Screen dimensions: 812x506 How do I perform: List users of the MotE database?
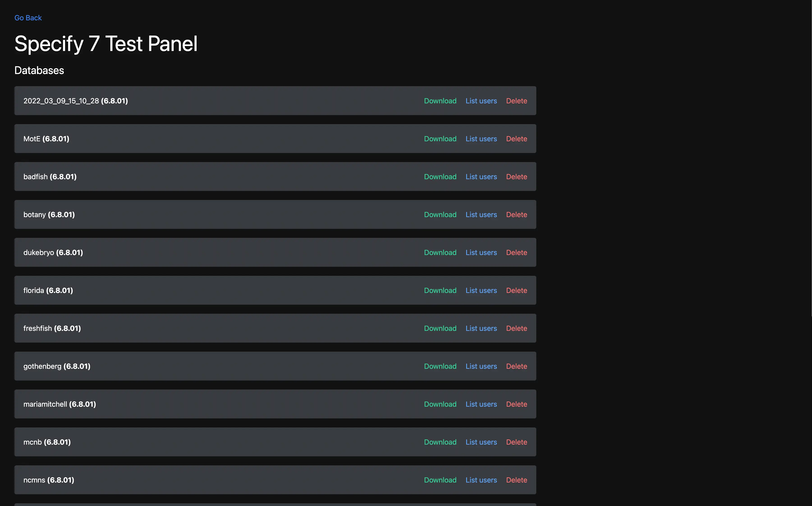click(x=481, y=139)
